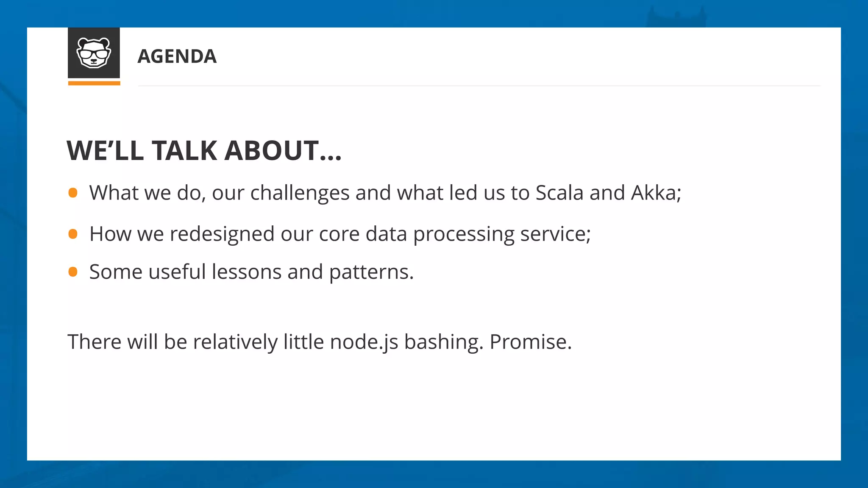Click the word 'lessons' in the third bullet
The image size is (868, 488).
246,272
